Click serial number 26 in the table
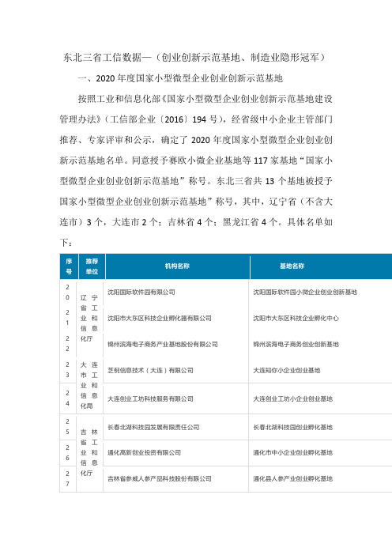Screen dimensions: 392x555 68,453
